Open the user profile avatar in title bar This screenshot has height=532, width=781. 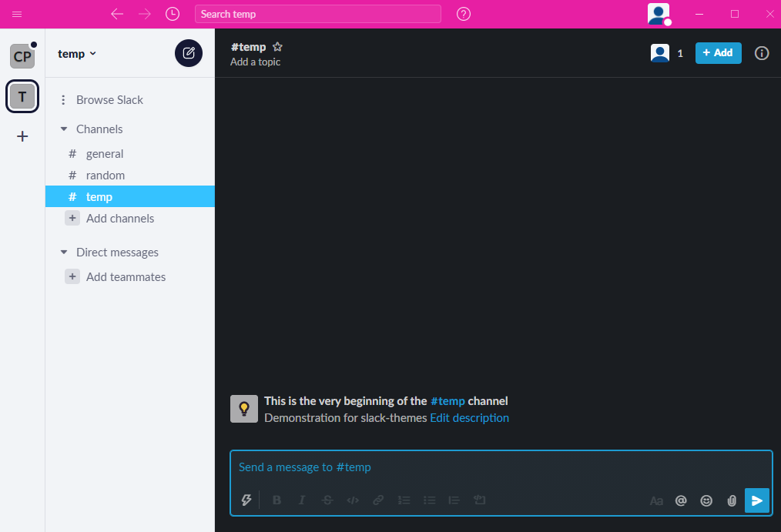point(659,14)
